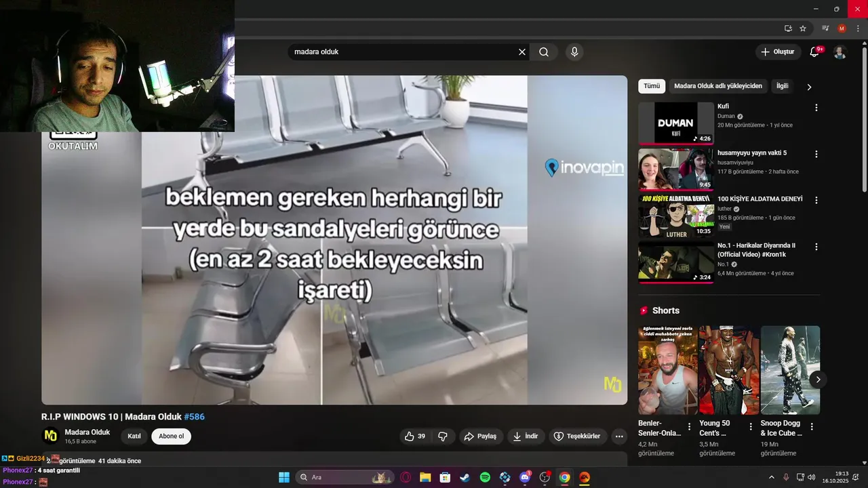Open Chrome profile M avatar
The width and height of the screenshot is (868, 488).
[842, 28]
